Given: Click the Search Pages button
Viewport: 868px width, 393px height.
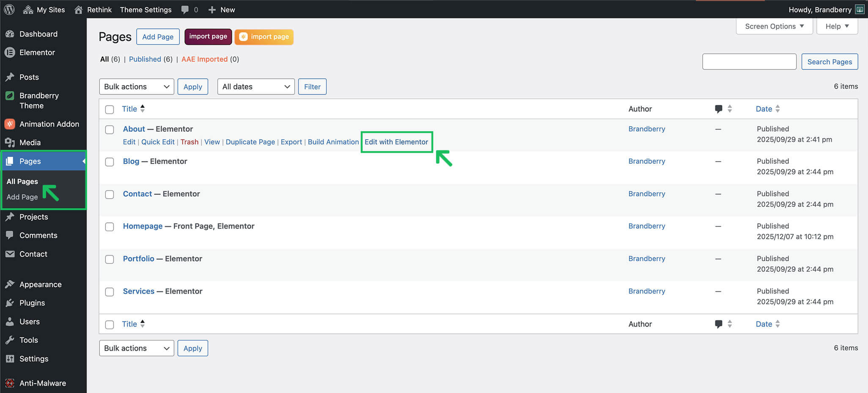Looking at the screenshot, I should point(829,62).
